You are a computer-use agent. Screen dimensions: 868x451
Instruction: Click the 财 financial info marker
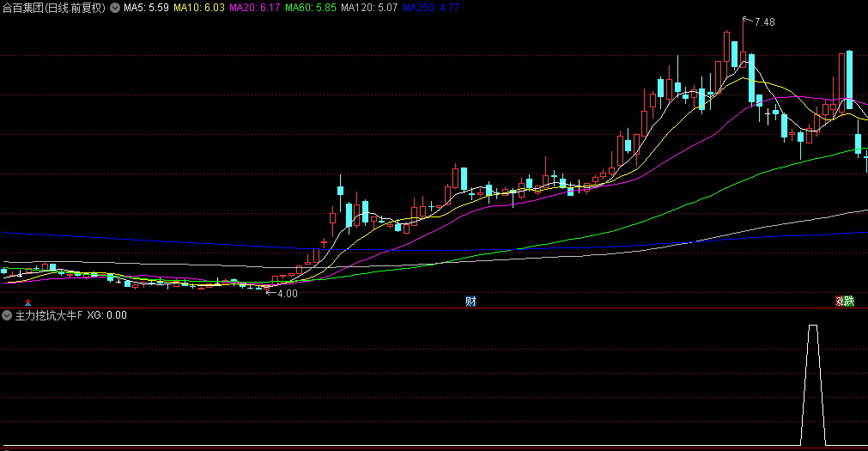(470, 302)
